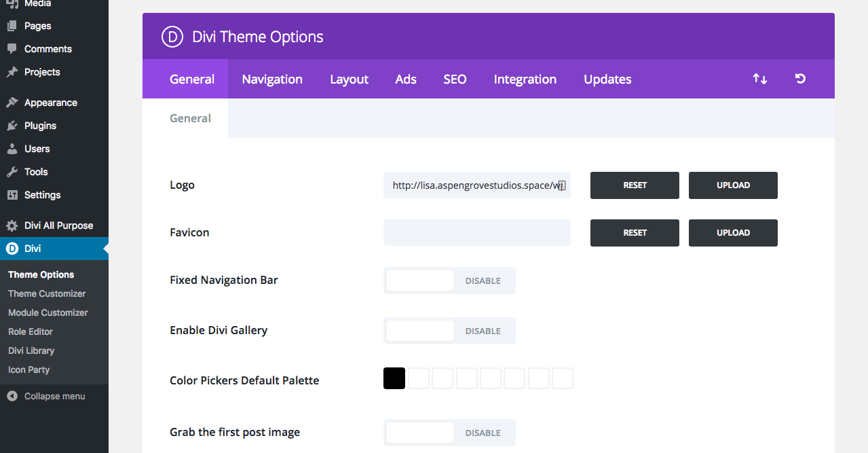The width and height of the screenshot is (868, 453).
Task: Open the Role Editor submenu link
Action: (31, 331)
